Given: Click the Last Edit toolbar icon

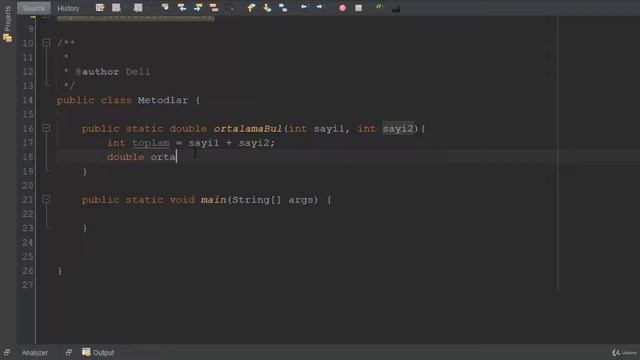Looking at the screenshot, I should click(100, 8).
